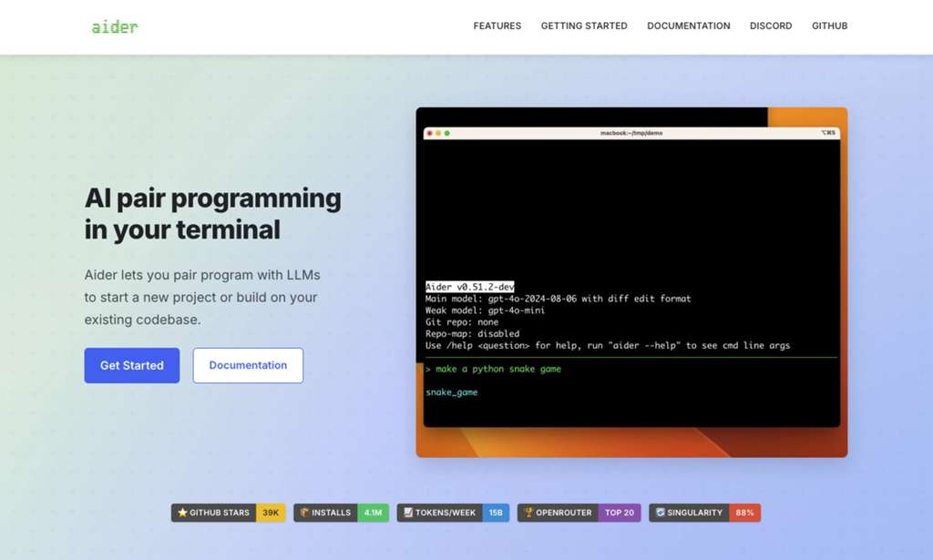Click the icon on Singularity badge
Viewport: 933px width, 560px height.
click(x=660, y=513)
